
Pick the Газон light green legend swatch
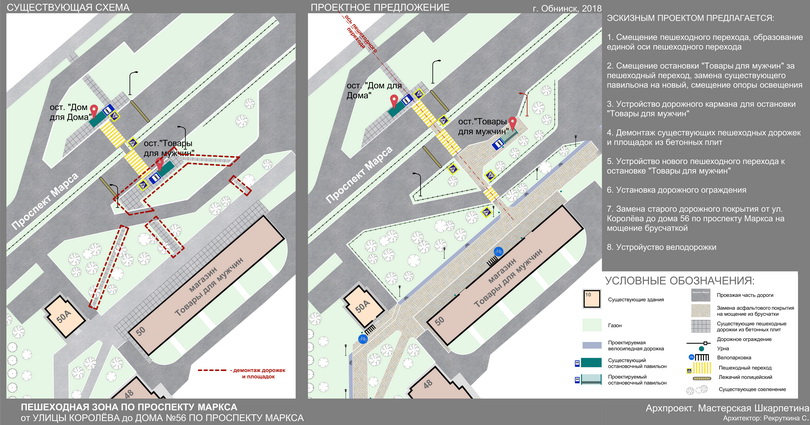coord(593,325)
